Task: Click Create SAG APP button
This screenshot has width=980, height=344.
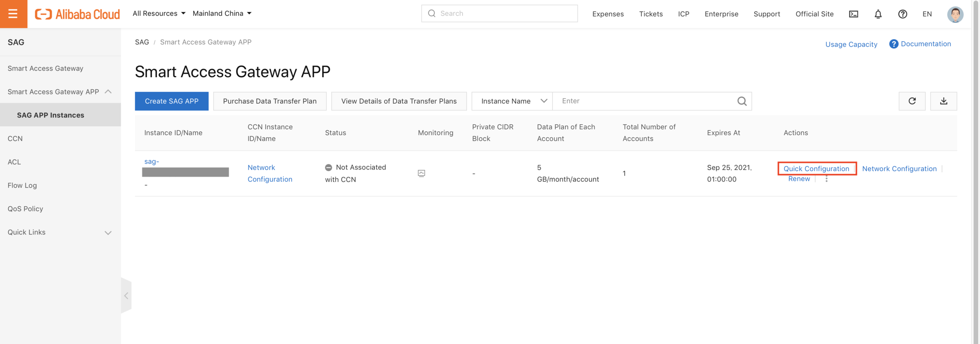Action: click(x=171, y=101)
